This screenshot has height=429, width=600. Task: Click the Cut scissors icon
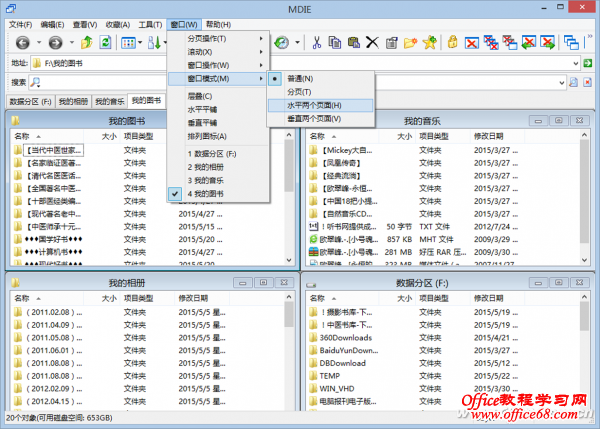point(316,42)
